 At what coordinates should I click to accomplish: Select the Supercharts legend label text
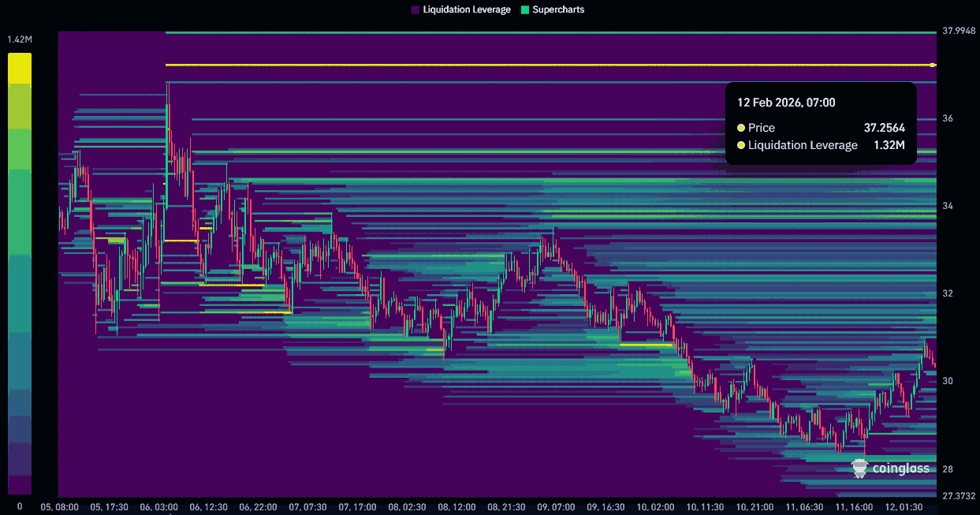557,9
